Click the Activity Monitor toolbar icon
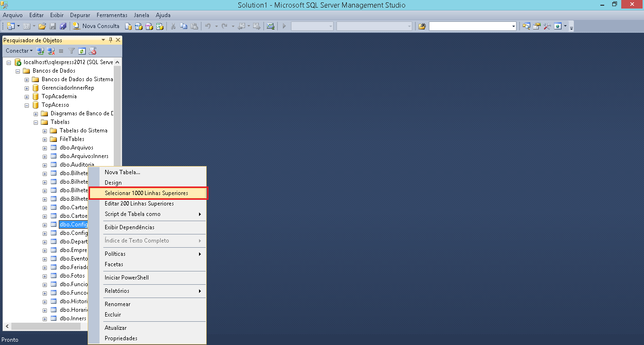 coord(271,26)
